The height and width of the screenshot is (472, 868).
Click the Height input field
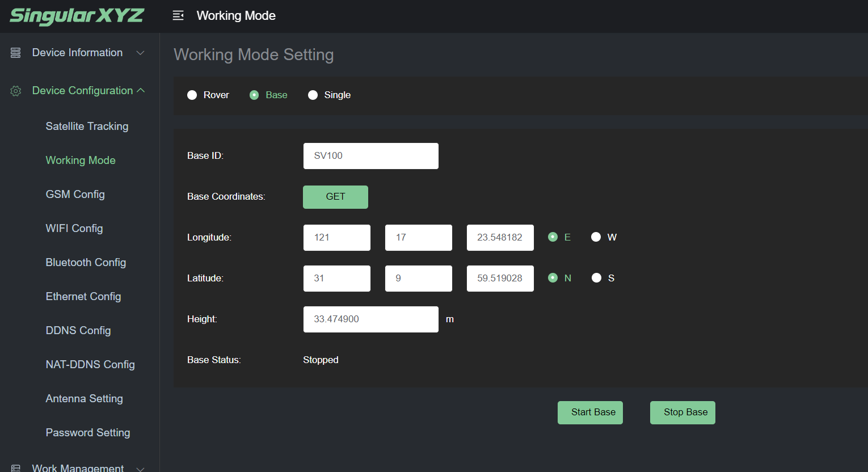coord(370,319)
